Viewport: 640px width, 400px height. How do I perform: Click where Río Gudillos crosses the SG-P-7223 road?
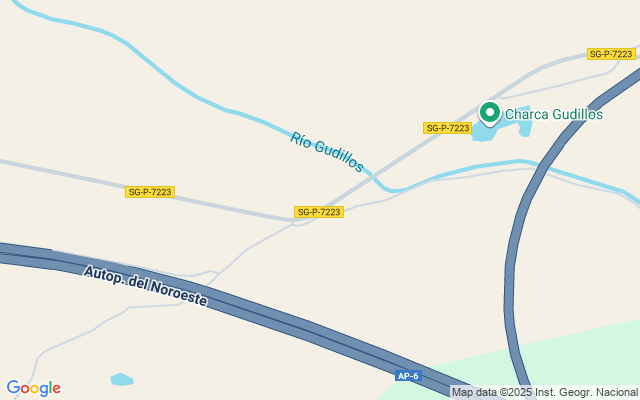pyautogui.click(x=373, y=176)
